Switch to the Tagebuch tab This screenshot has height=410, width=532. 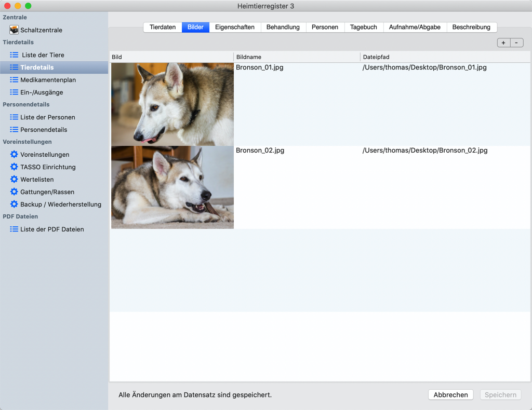[364, 27]
